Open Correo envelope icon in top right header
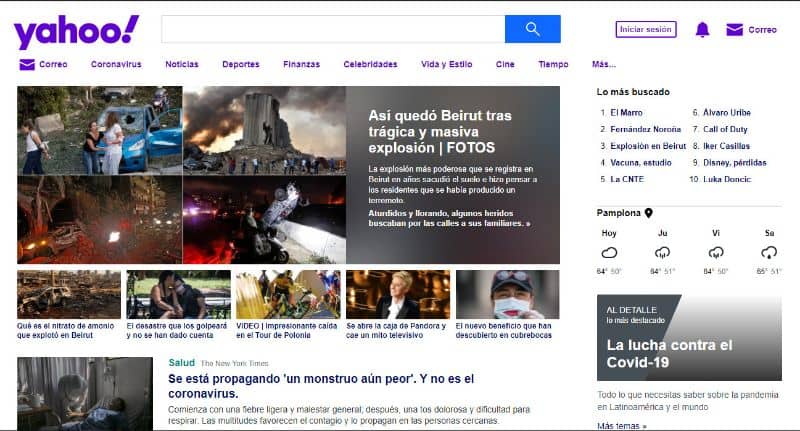Viewport: 800px width, 431px height. tap(735, 30)
